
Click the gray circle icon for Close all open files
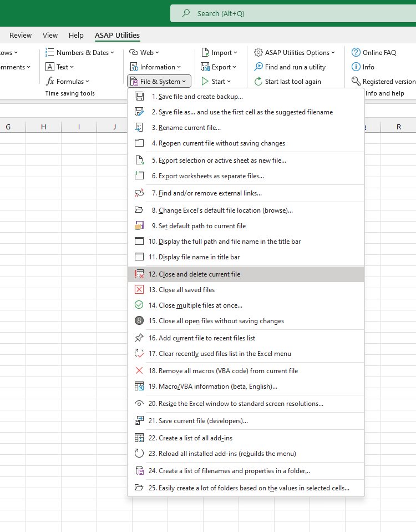pos(139,320)
